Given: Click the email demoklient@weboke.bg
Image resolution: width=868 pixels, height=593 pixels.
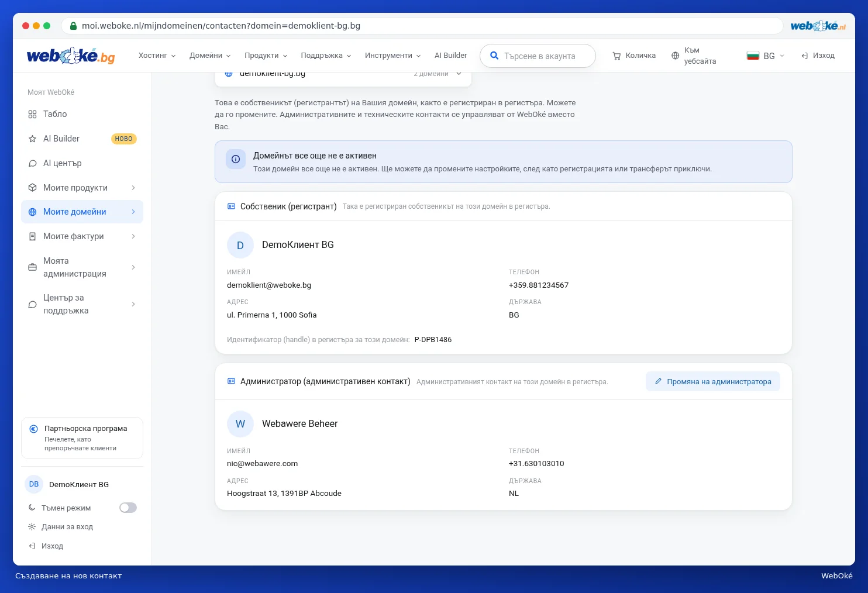Looking at the screenshot, I should tap(269, 285).
